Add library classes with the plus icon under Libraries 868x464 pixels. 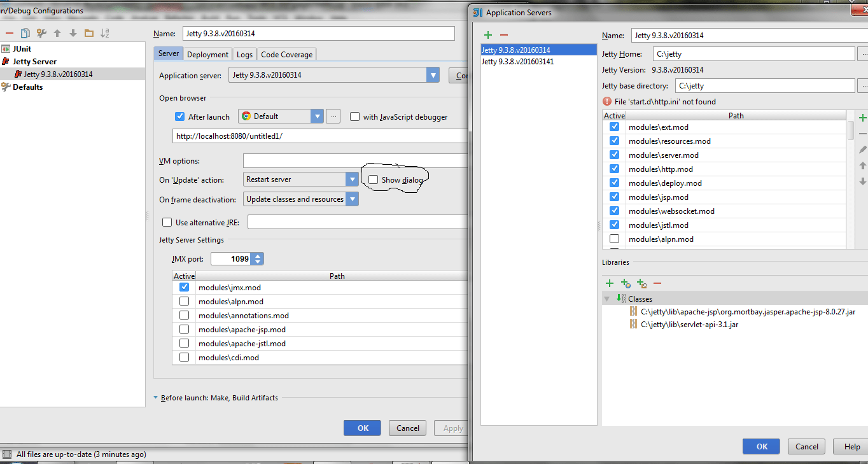[610, 283]
